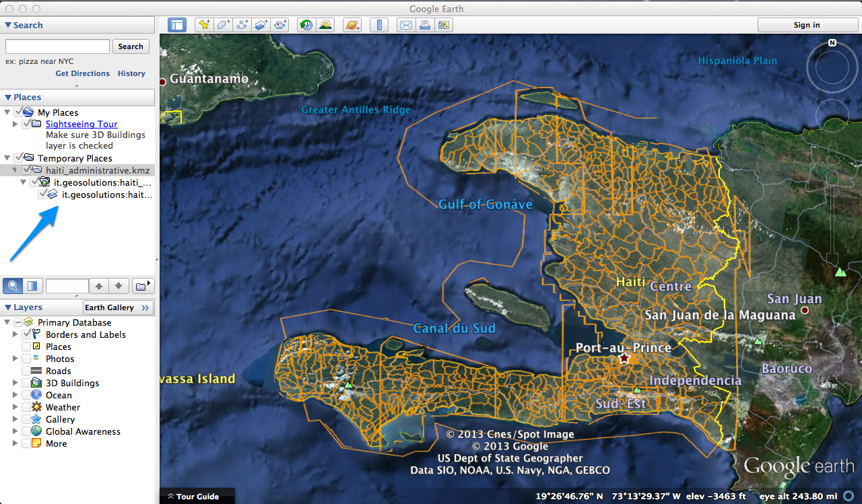Open the Get Directions link

click(x=83, y=73)
